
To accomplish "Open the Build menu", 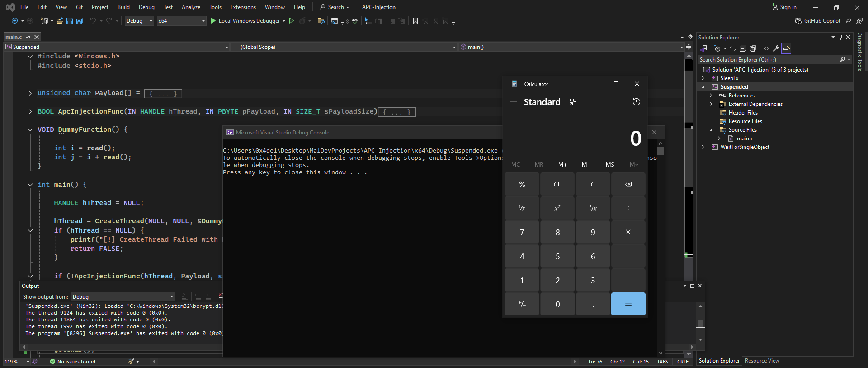I will tap(123, 7).
